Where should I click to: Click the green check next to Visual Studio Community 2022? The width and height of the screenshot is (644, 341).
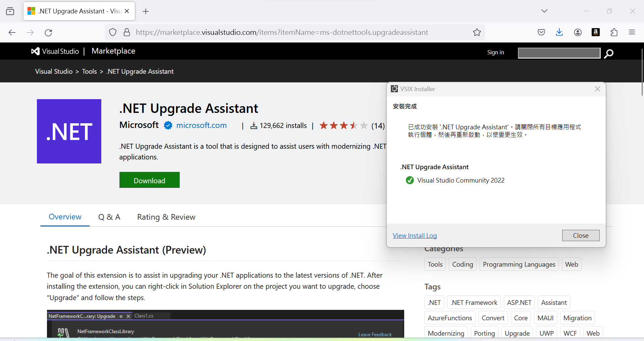coord(410,180)
